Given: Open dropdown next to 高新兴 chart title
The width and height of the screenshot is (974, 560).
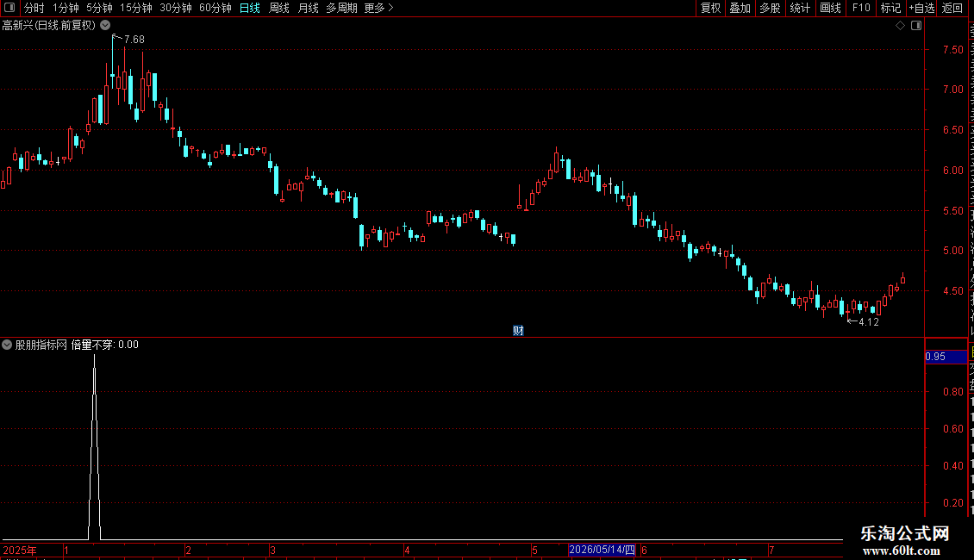Looking at the screenshot, I should [106, 25].
